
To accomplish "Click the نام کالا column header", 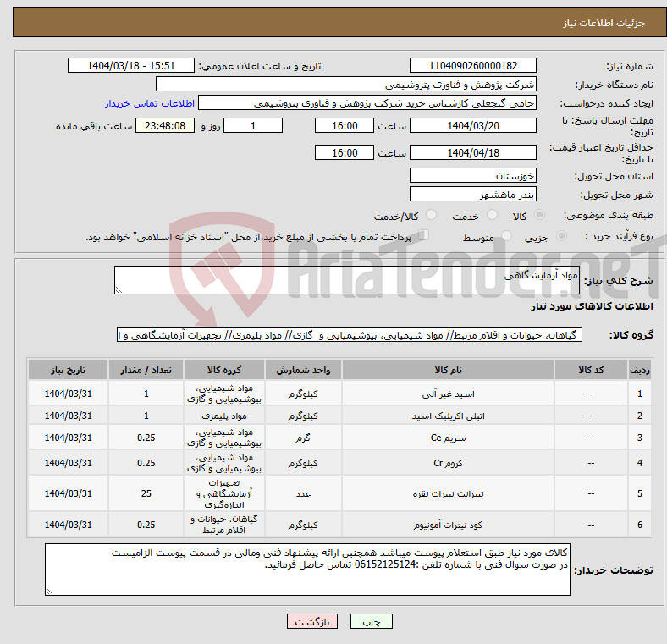I will click(x=448, y=370).
